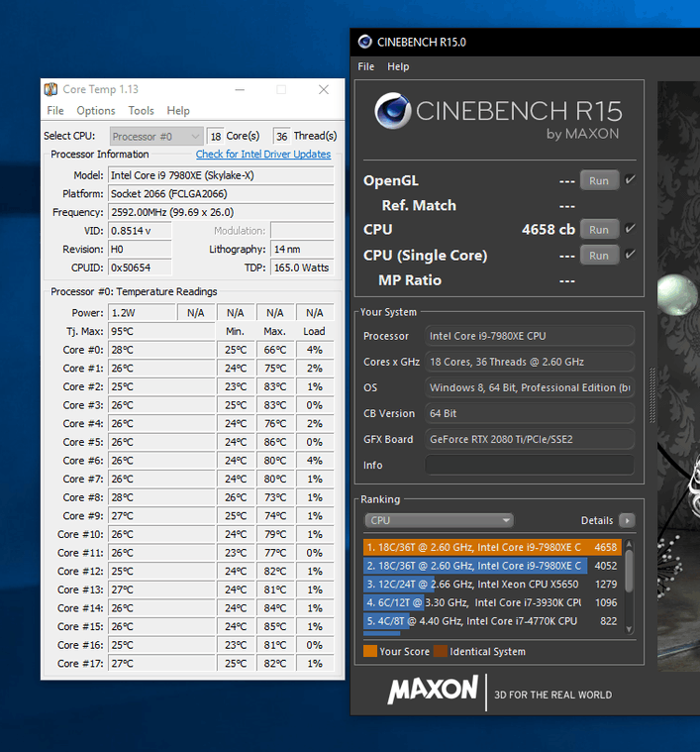
Task: Click the VID value 0.8514 v
Action: coord(140,231)
